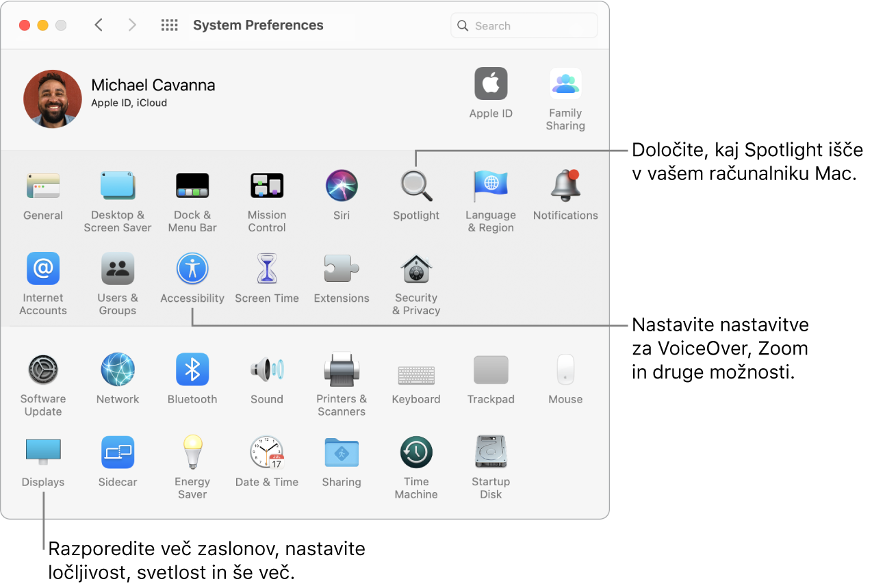Open Mission Control preferences
Image resolution: width=872 pixels, height=588 pixels.
(267, 186)
